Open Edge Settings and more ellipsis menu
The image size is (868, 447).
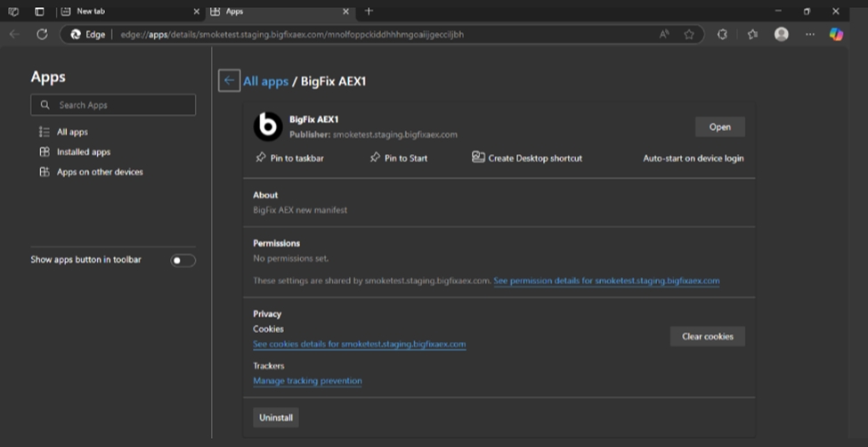click(x=809, y=34)
